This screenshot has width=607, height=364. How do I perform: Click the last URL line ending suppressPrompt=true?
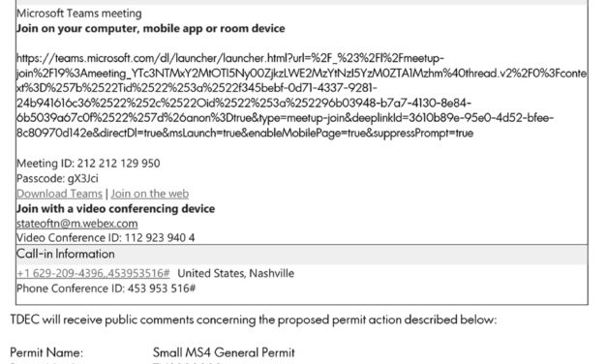click(x=245, y=134)
